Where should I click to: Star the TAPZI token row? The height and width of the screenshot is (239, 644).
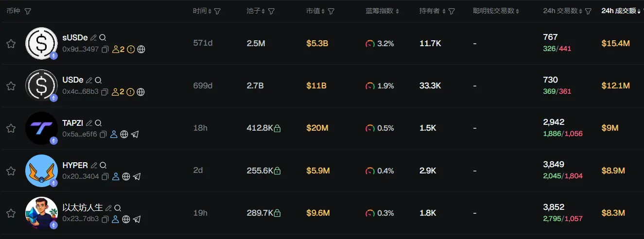[11, 128]
